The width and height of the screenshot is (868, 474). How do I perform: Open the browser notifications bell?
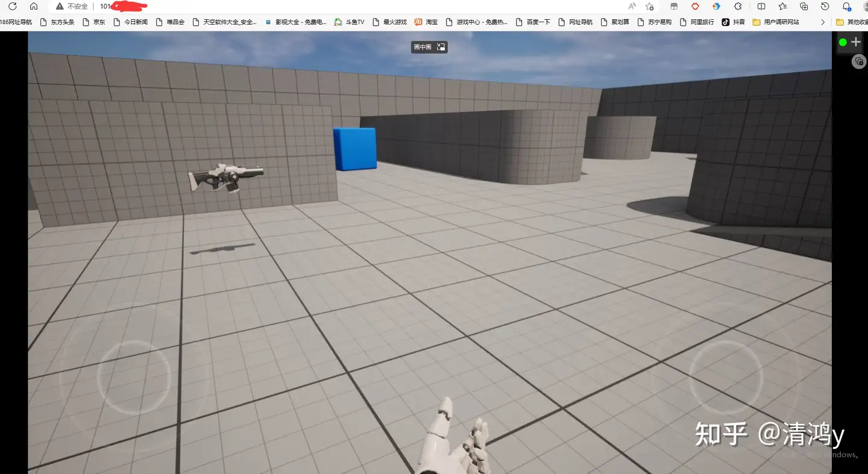pos(846,6)
